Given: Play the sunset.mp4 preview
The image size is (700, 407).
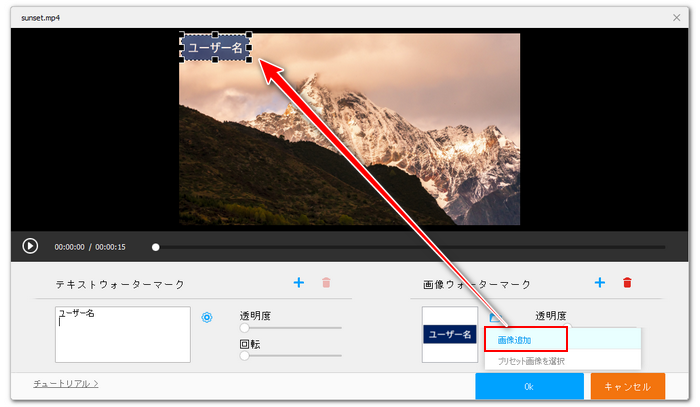Looking at the screenshot, I should 30,246.
